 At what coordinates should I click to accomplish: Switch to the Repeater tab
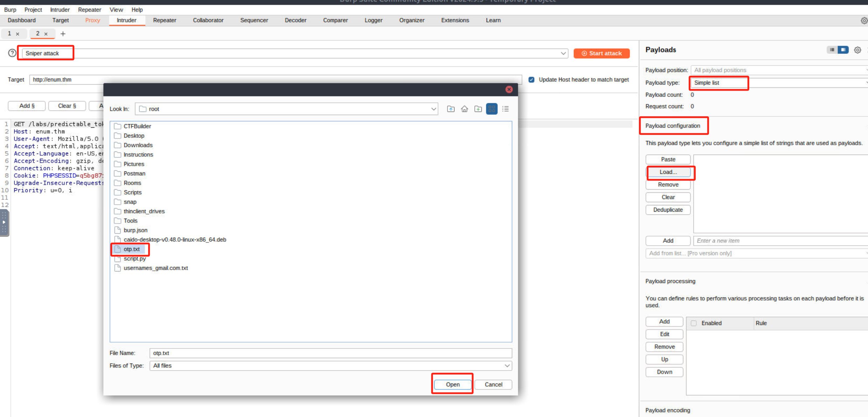tap(164, 20)
